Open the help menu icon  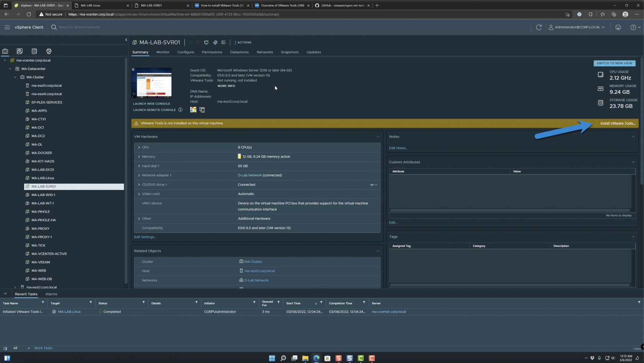tap(635, 27)
